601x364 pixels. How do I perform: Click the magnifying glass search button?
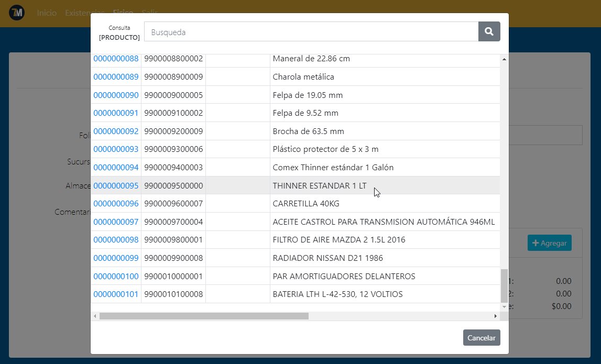point(489,31)
